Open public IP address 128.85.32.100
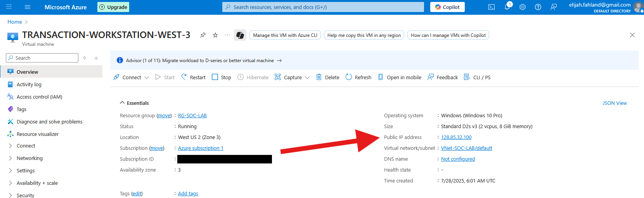Screen dimensions: 644x198 click(x=456, y=137)
